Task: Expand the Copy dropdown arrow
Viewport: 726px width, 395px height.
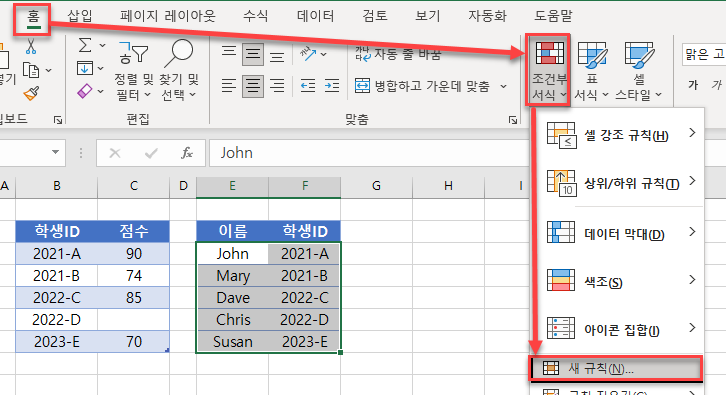Action: click(49, 71)
